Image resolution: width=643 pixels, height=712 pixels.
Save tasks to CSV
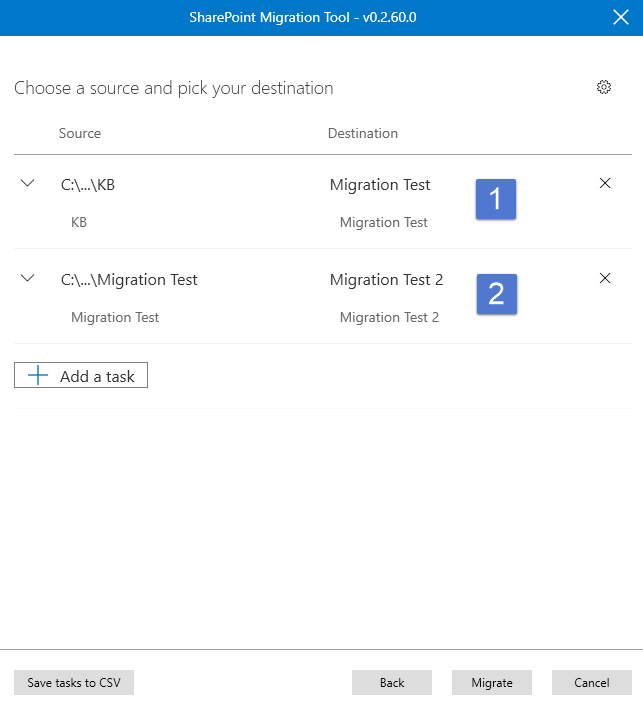click(74, 683)
